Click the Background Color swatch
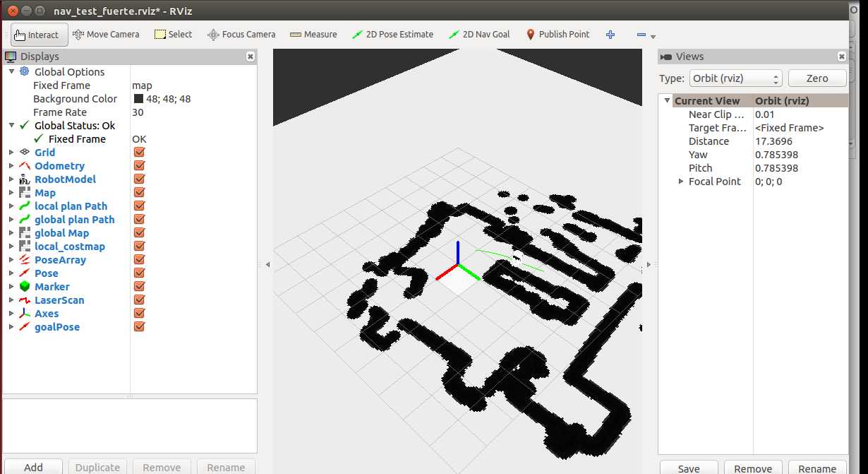The height and width of the screenshot is (474, 868). [x=138, y=99]
